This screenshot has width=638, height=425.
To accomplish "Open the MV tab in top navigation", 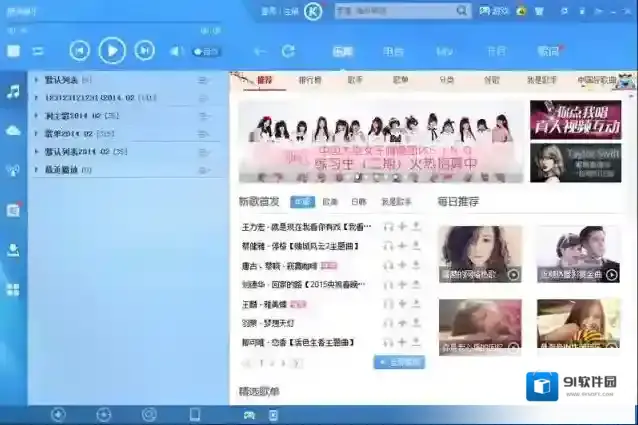I will pyautogui.click(x=445, y=50).
